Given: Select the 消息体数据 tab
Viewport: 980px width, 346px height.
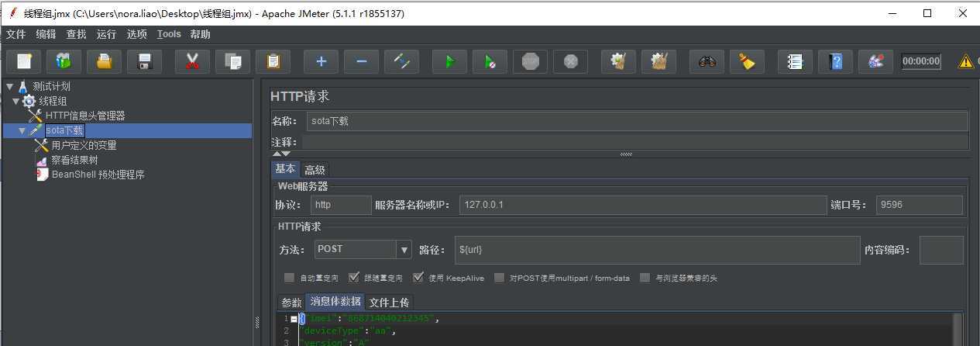Looking at the screenshot, I should [335, 302].
